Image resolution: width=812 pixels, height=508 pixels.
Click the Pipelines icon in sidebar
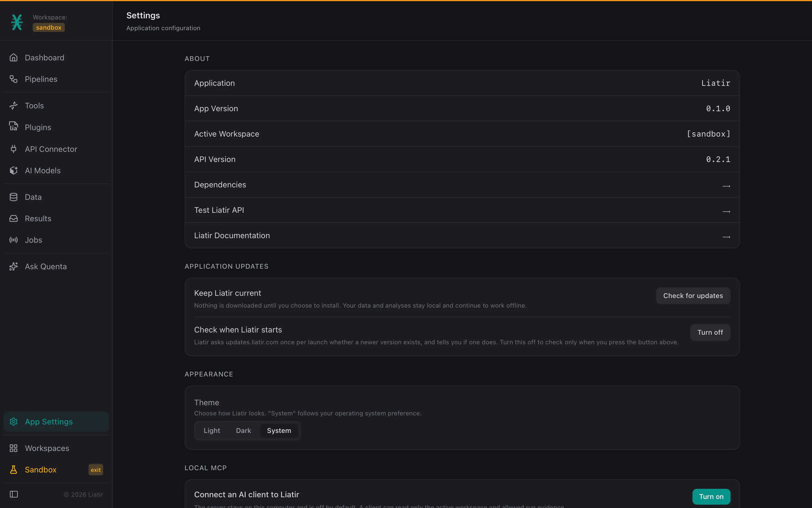(14, 79)
